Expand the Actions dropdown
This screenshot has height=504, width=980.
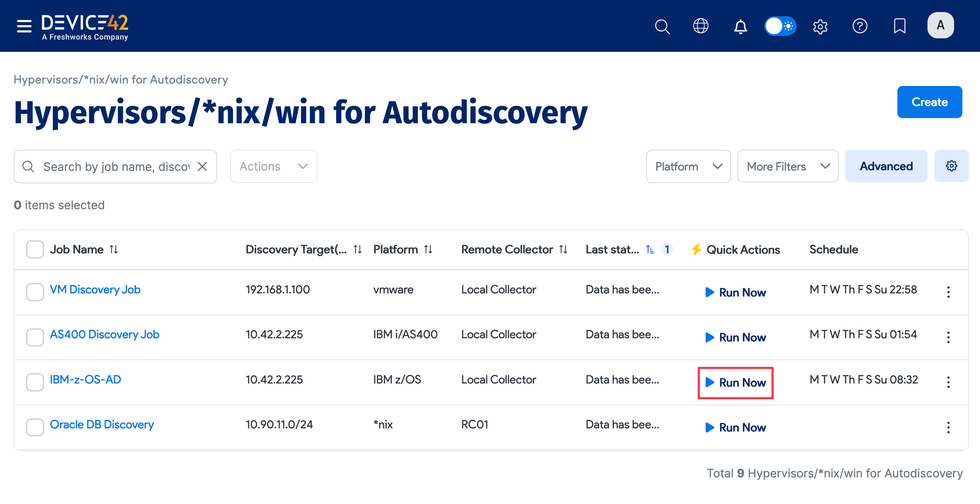(274, 166)
